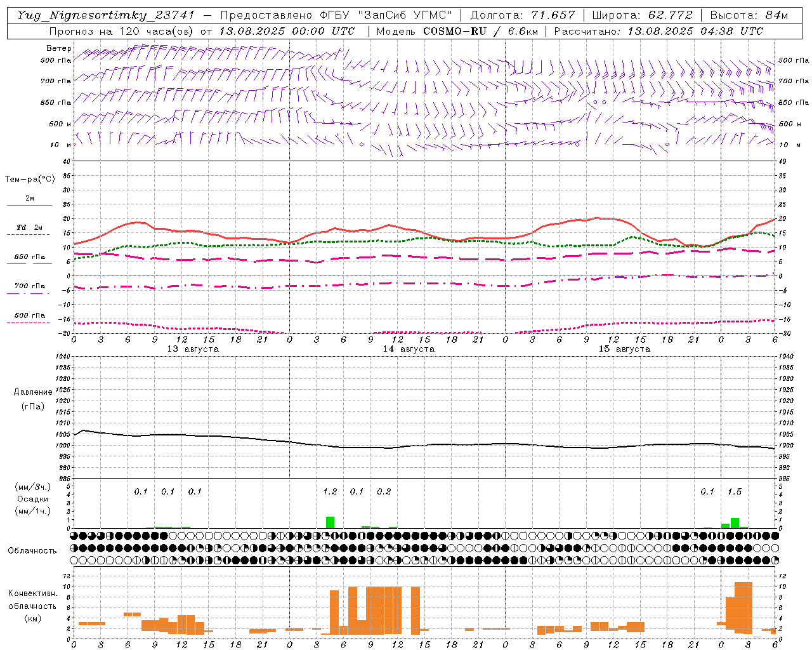
Task: Click the 500 гПа temperature legend entry
Action: (30, 315)
